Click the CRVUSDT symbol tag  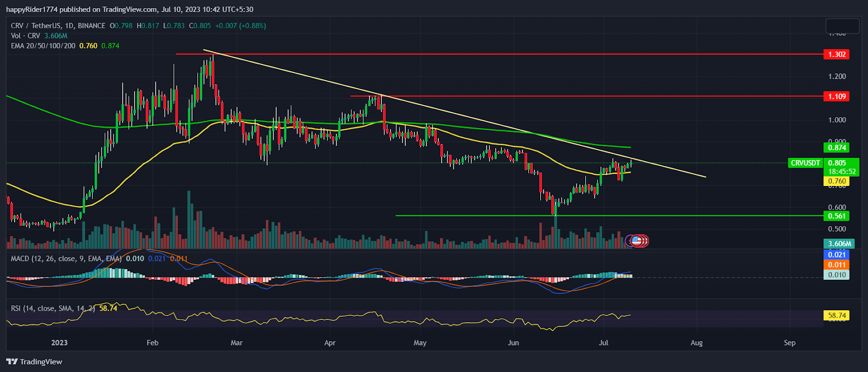click(x=805, y=163)
